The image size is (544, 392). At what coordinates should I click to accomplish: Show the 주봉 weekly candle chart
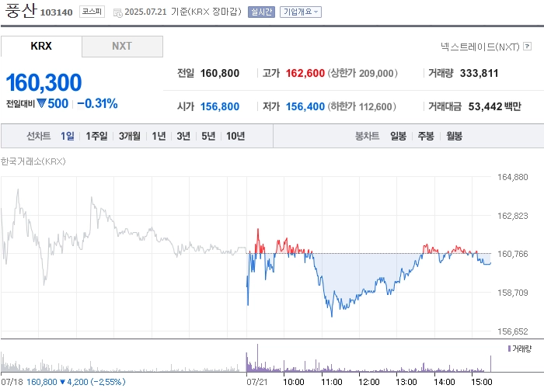pos(426,136)
